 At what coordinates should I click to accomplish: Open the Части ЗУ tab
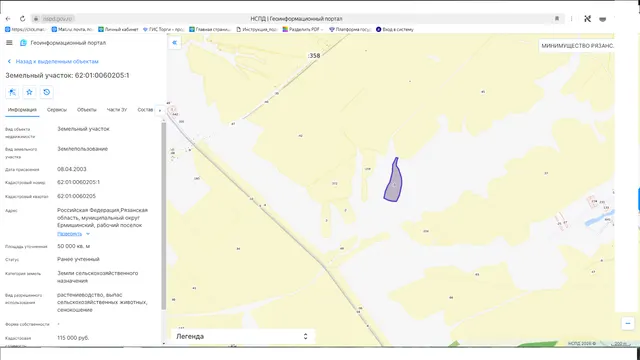[117, 110]
